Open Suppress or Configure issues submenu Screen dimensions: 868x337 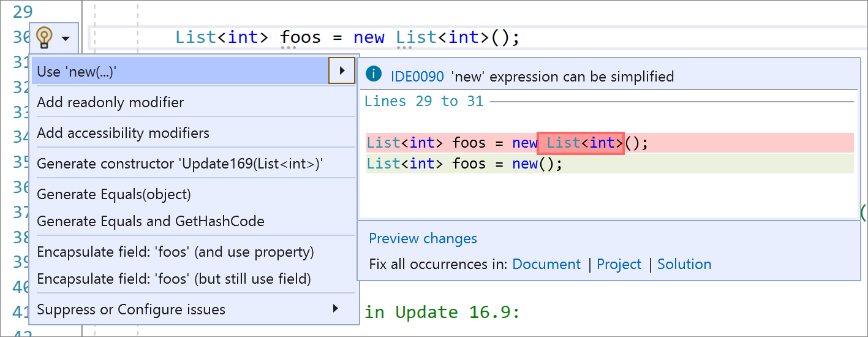tap(194, 309)
